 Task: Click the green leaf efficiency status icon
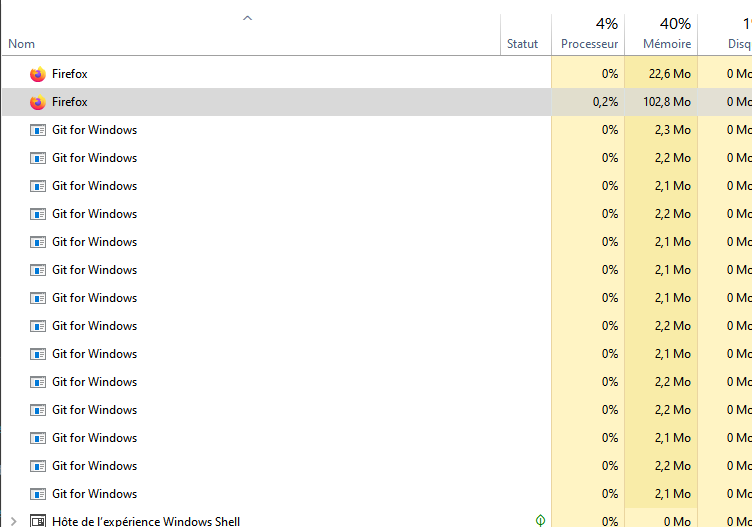(540, 520)
